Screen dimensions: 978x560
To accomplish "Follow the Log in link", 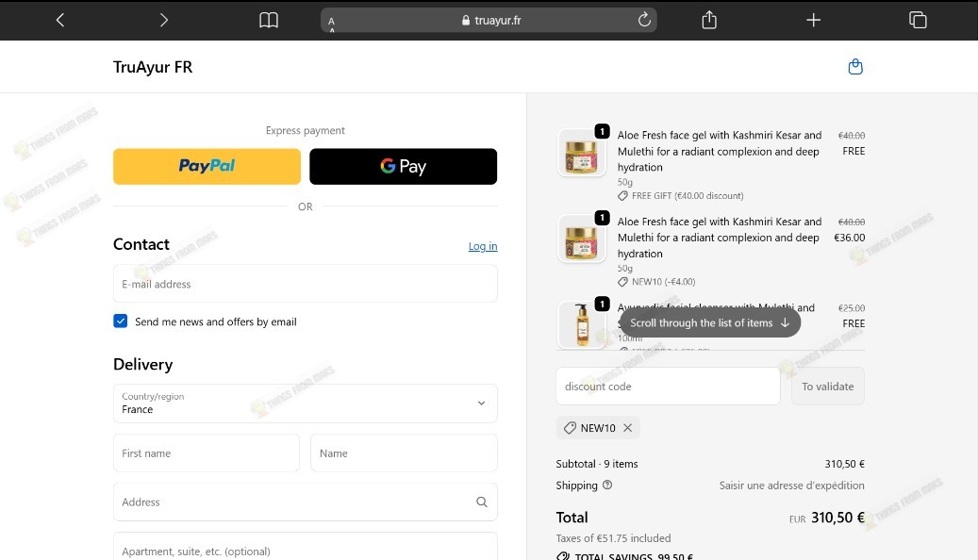I will tap(483, 246).
